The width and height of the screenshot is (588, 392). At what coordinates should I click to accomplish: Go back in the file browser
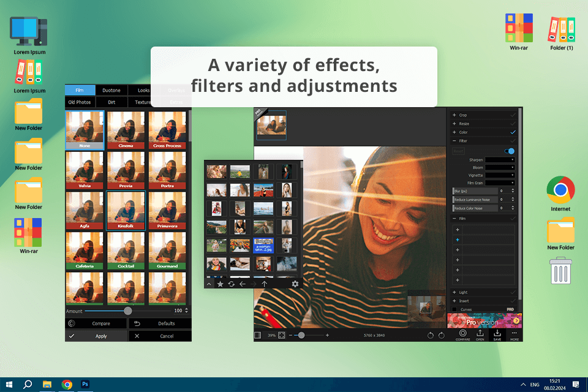[243, 284]
